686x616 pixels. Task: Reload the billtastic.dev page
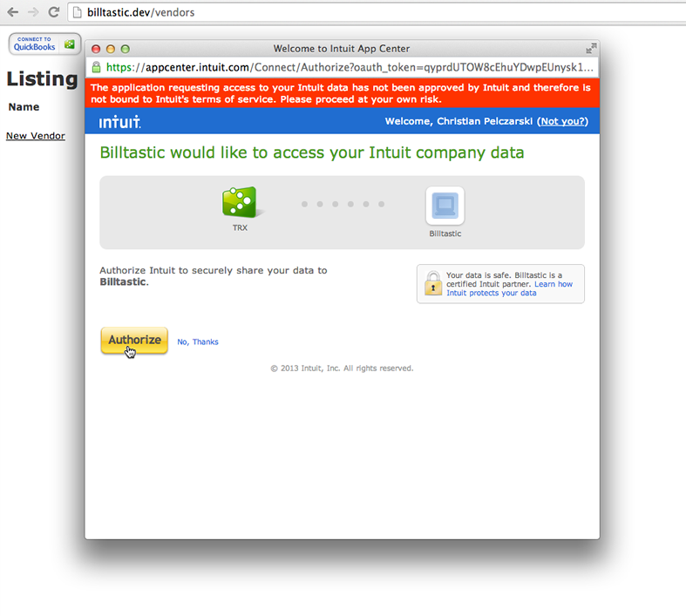coord(54,12)
